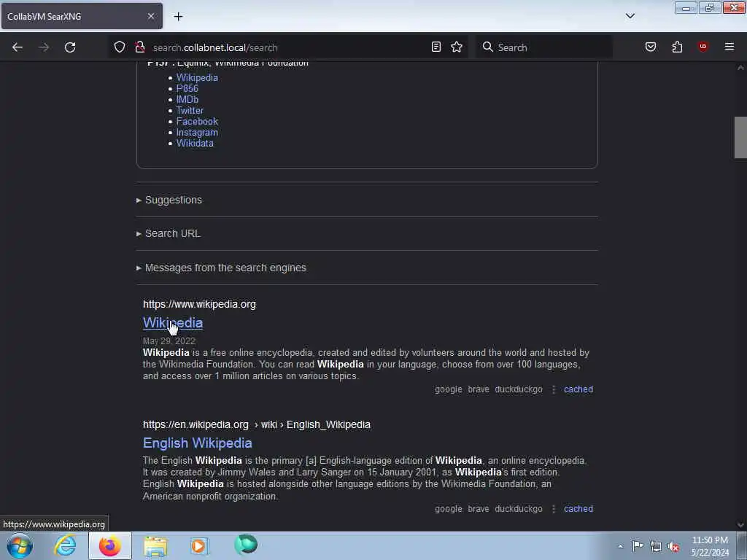Launch Internet Explorer from taskbar
Viewport: 747px width, 560px height.
[x=65, y=545]
